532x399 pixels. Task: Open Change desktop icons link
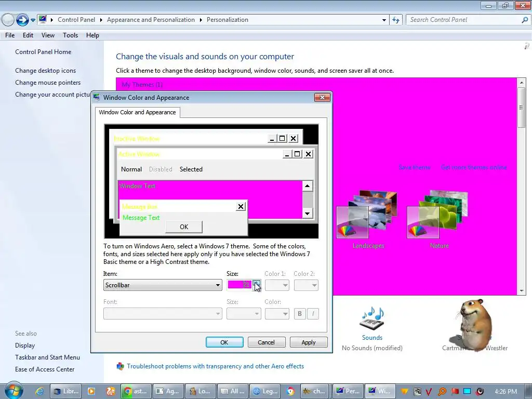coord(46,71)
